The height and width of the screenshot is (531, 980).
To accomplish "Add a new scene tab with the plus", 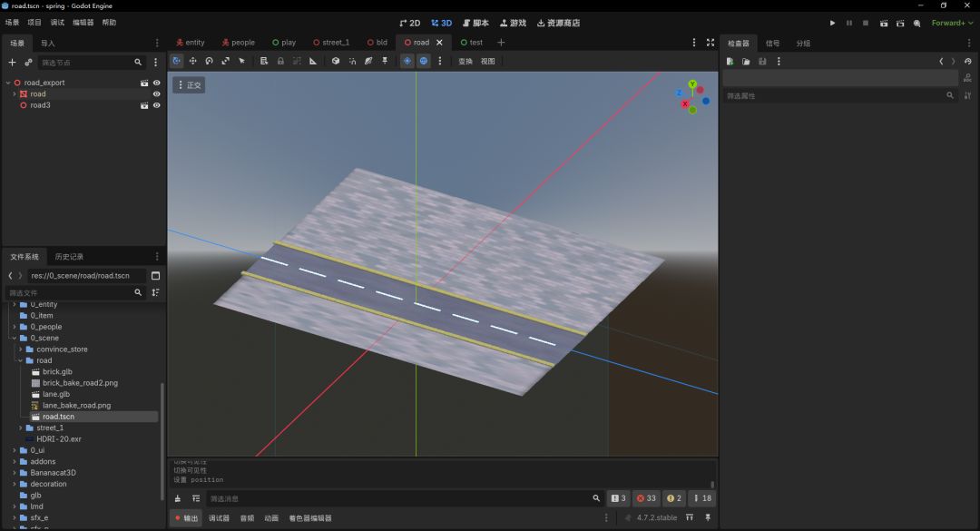I will tap(501, 43).
